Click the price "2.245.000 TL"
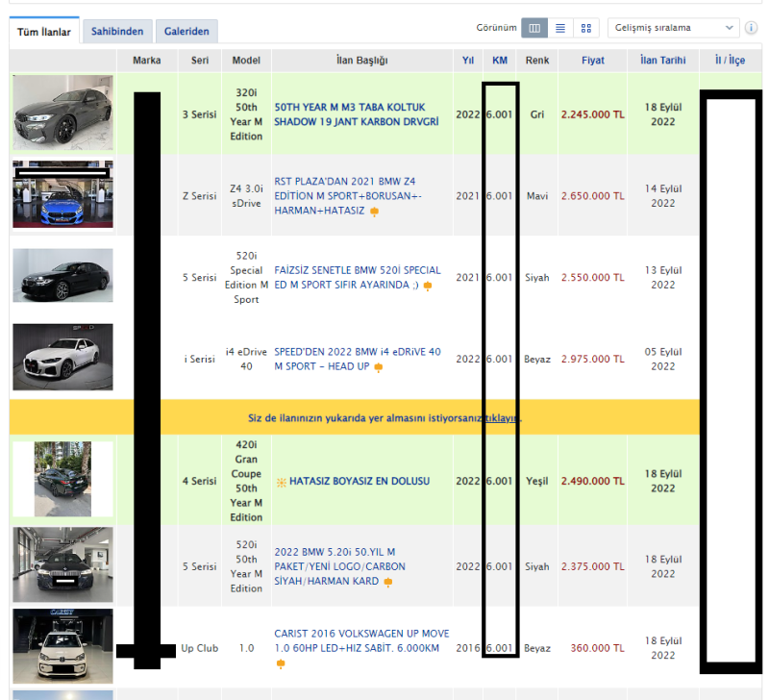This screenshot has height=700, width=769. (593, 114)
